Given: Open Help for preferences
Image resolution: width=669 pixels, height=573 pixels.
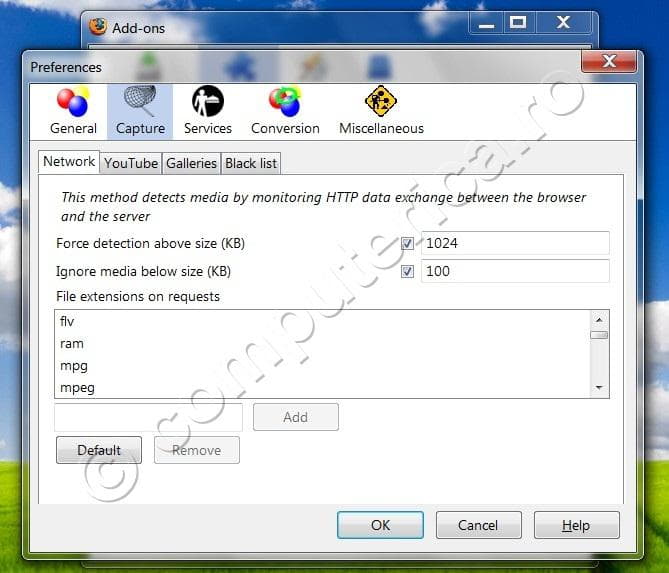Looking at the screenshot, I should (576, 525).
